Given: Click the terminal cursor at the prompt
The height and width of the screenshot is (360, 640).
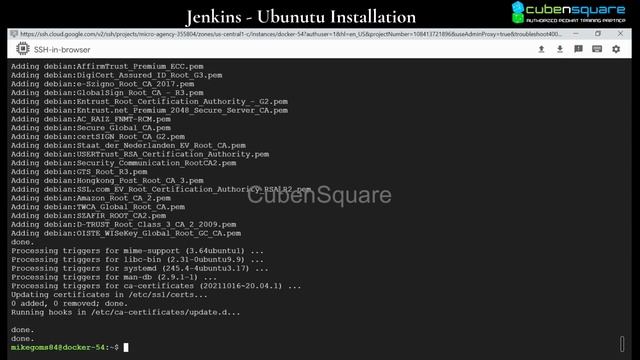Looking at the screenshot, I should point(126,347).
